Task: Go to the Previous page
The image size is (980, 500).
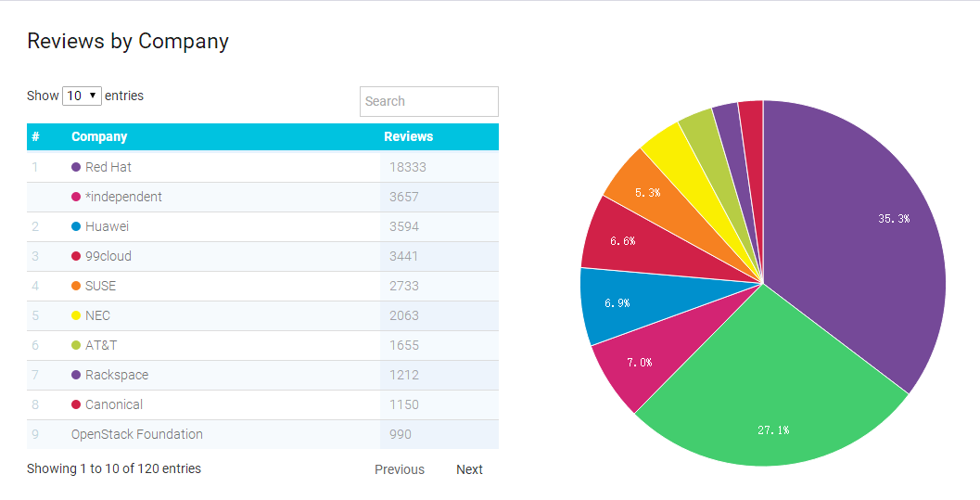Action: click(x=400, y=469)
